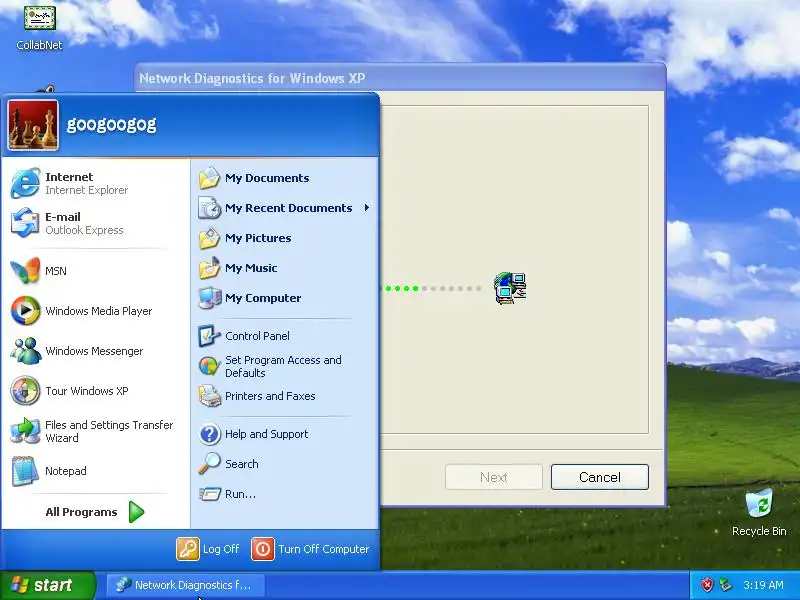Select Windows Media Player menu label
This screenshot has width=800, height=600.
(x=98, y=311)
